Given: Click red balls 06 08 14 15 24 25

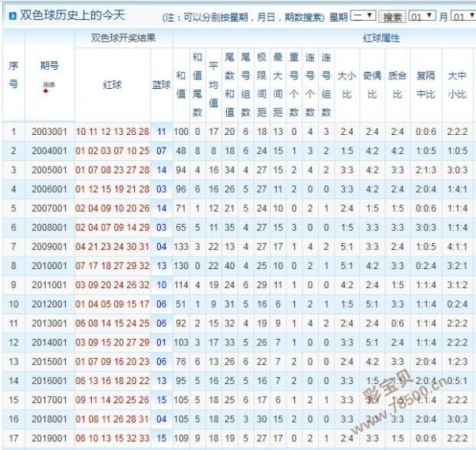Looking at the screenshot, I should tap(113, 323).
